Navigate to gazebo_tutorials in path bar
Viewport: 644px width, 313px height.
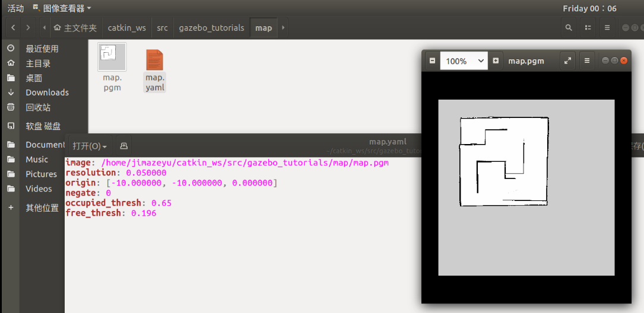coord(211,28)
